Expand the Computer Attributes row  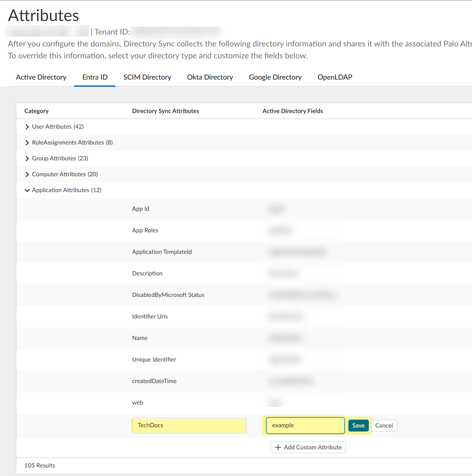pyautogui.click(x=27, y=175)
